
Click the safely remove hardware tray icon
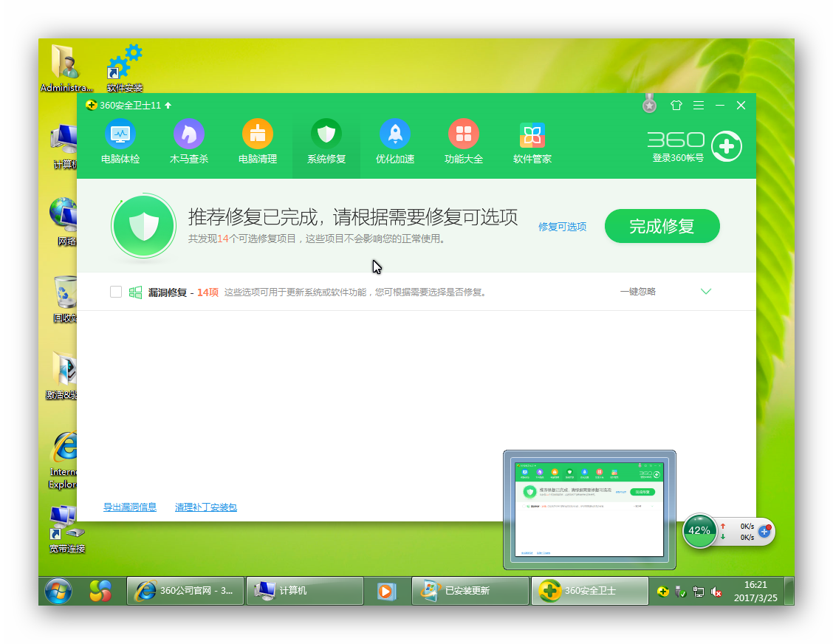(681, 592)
